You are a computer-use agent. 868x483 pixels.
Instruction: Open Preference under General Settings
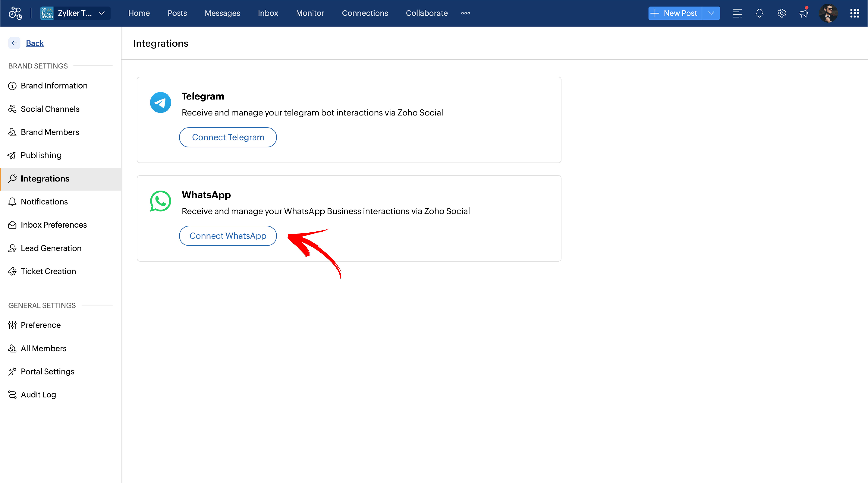coord(61,325)
